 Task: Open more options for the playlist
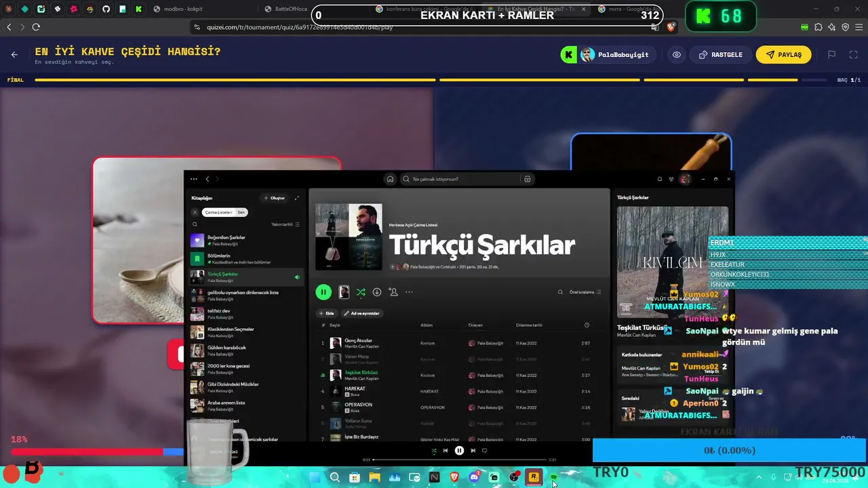(x=409, y=292)
